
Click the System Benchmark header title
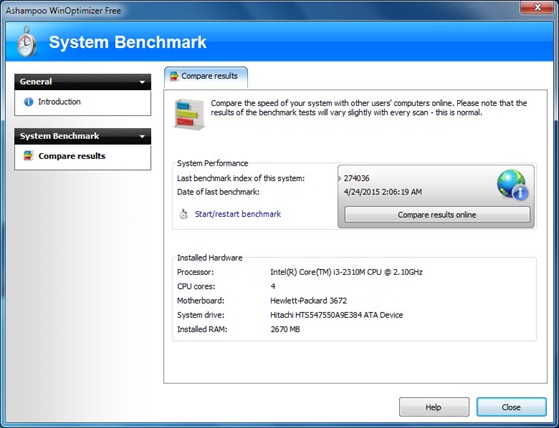tap(128, 42)
